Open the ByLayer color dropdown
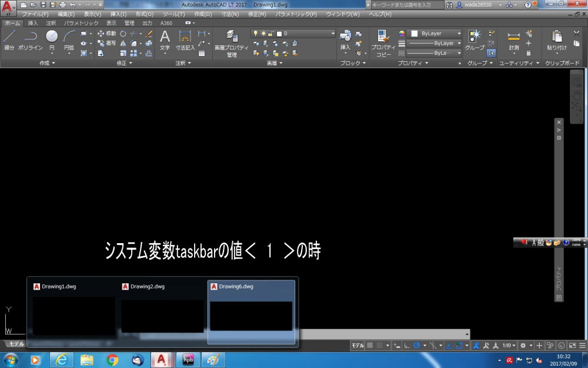Image resolution: width=588 pixels, height=368 pixels. [435, 34]
